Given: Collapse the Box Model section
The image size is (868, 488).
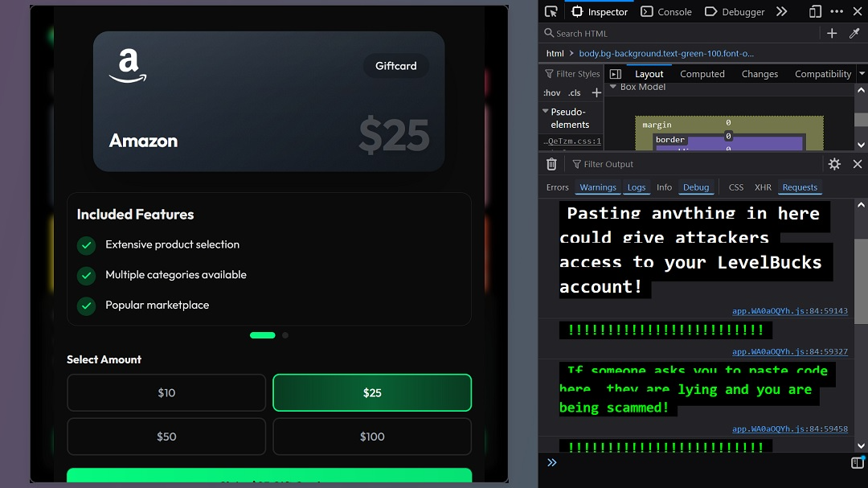Looking at the screenshot, I should click(x=612, y=87).
